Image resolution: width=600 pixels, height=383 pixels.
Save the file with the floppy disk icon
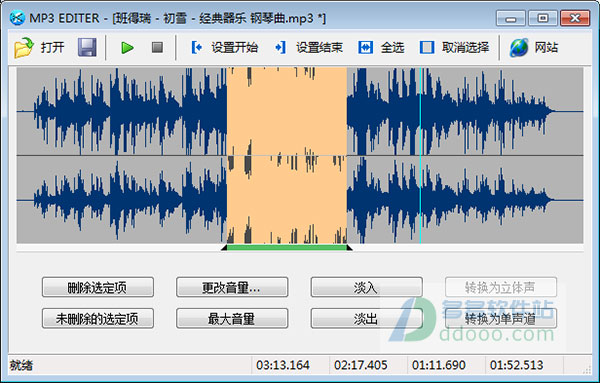click(87, 47)
